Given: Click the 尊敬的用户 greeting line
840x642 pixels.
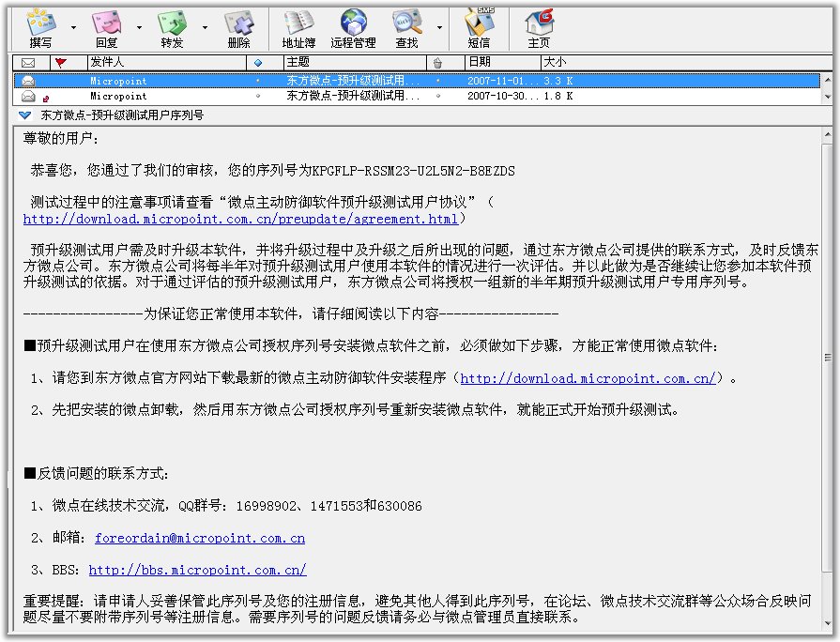Looking at the screenshot, I should pos(61,139).
